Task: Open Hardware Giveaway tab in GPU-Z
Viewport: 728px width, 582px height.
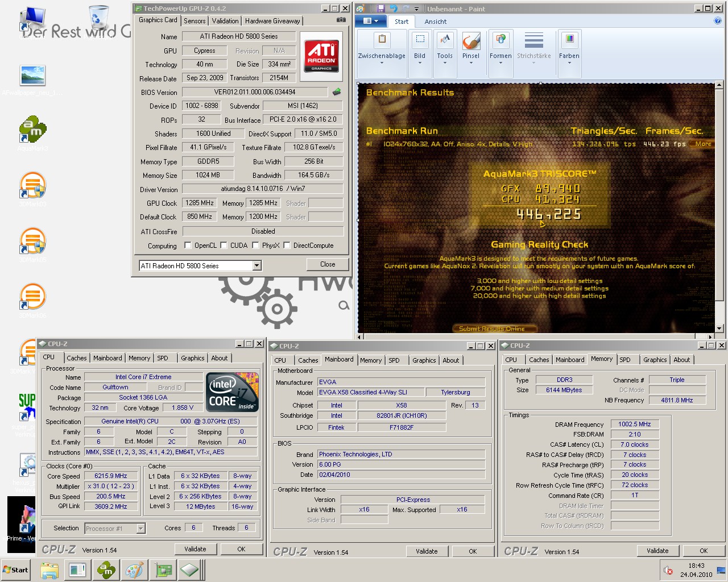Action: coord(272,21)
